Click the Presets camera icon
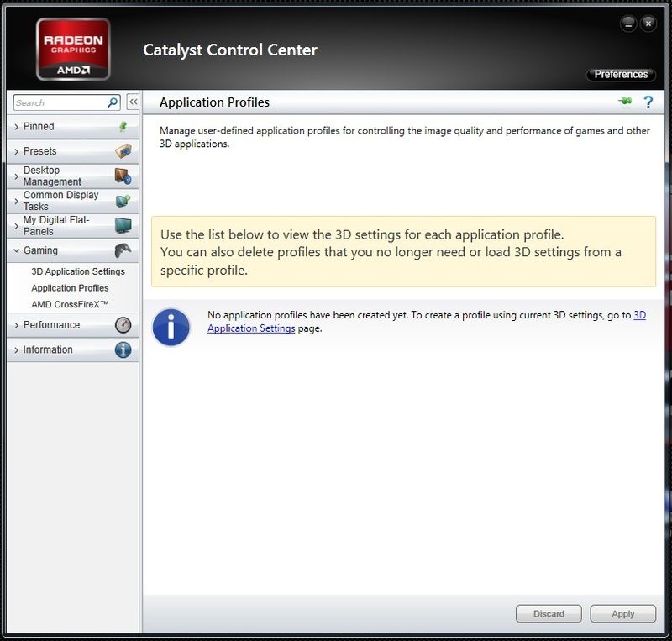Screen dimensions: 672x641 [x=123, y=151]
